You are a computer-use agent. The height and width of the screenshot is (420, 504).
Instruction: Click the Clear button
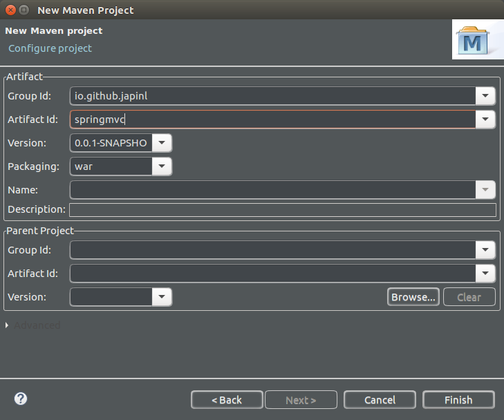[469, 297]
